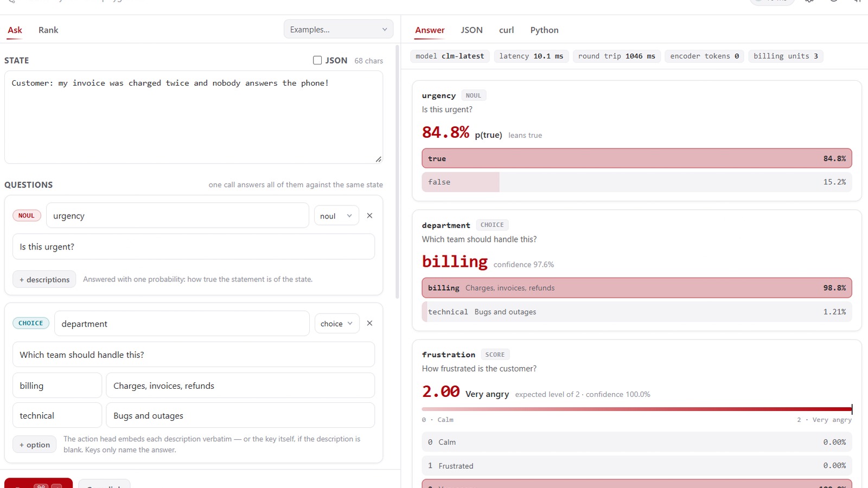Image resolution: width=868 pixels, height=488 pixels.
Task: Edit the urgency question name field
Action: pyautogui.click(x=177, y=216)
